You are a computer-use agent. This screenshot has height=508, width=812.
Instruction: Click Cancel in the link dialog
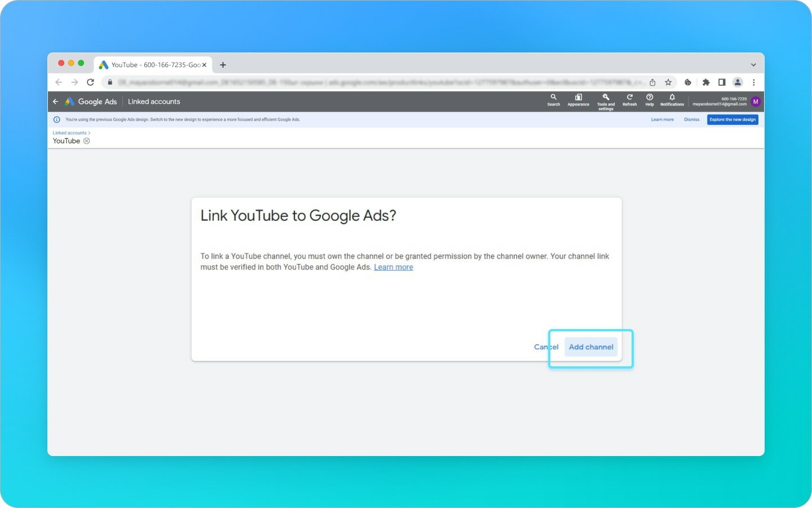click(546, 347)
